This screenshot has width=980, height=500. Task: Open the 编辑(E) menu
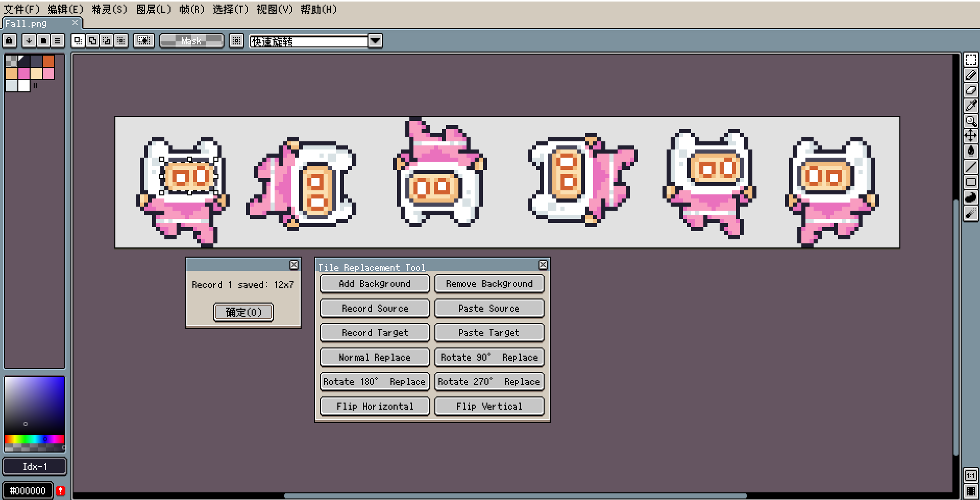(x=65, y=9)
